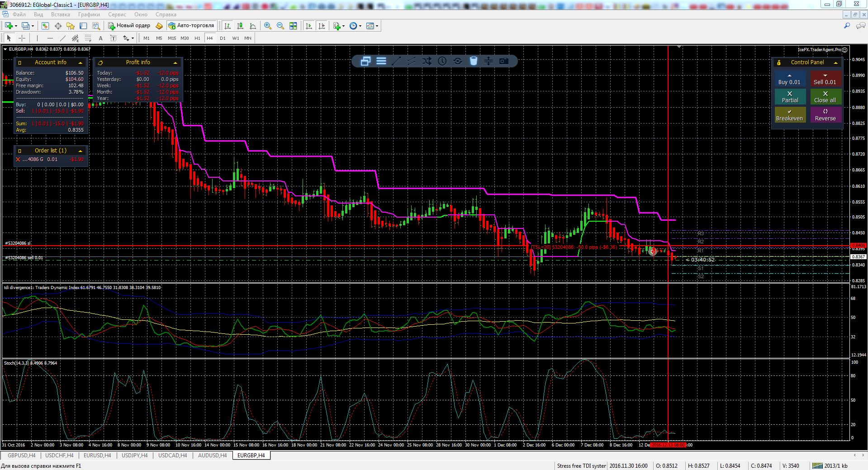
Task: Click the list lines icon in chart toolbar
Action: pyautogui.click(x=381, y=61)
